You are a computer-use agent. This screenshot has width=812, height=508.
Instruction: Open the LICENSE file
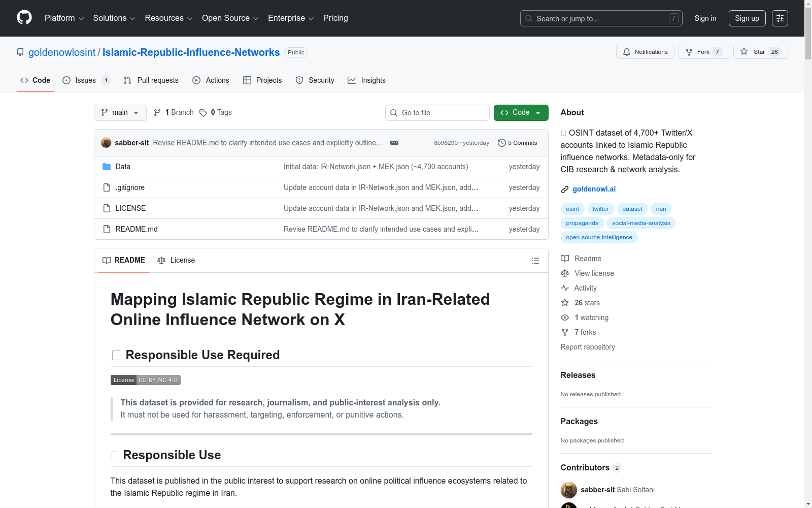pos(130,208)
